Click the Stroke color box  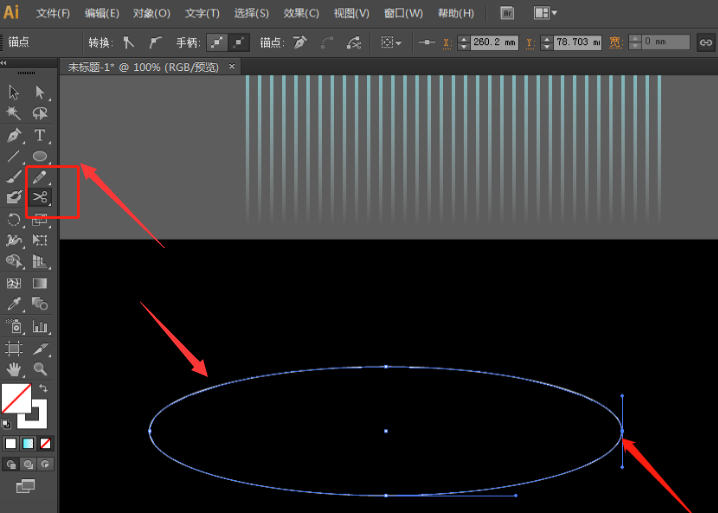coord(39,420)
